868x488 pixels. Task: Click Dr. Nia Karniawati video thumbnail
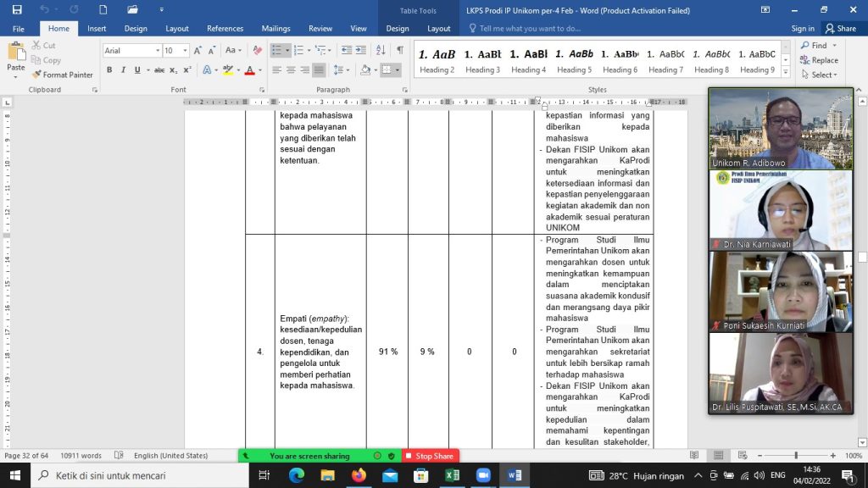[x=781, y=210]
